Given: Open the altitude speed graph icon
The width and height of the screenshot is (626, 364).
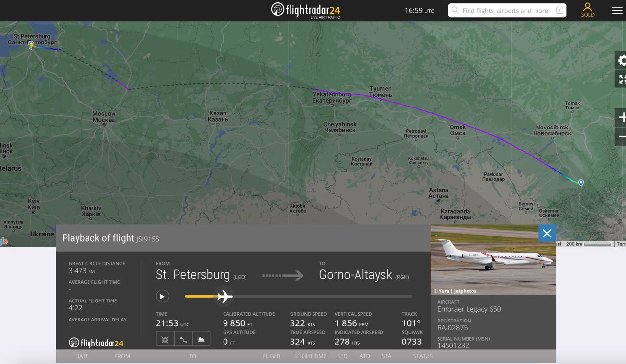Looking at the screenshot, I should 201,339.
